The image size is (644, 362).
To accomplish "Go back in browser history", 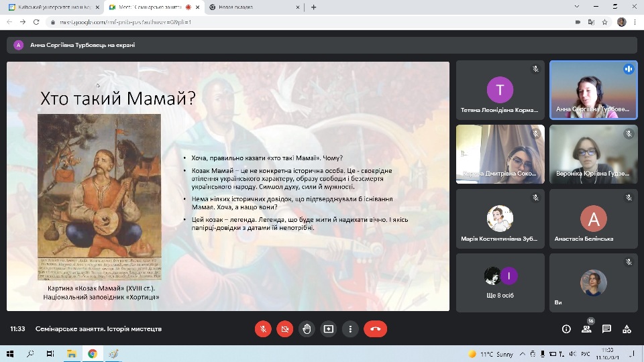I will [x=9, y=22].
